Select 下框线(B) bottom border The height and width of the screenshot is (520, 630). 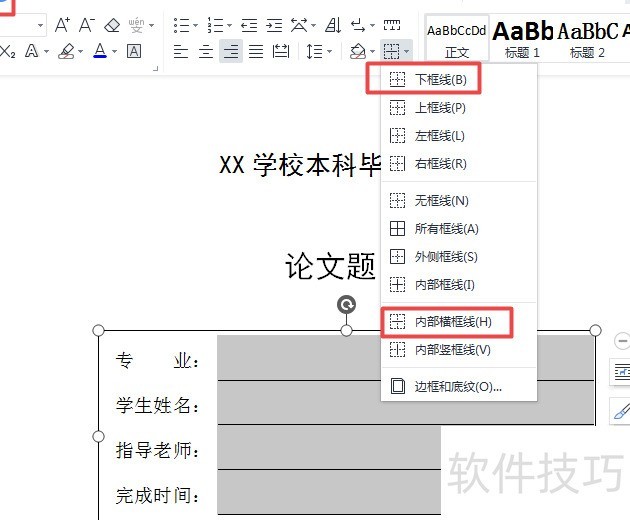459,80
